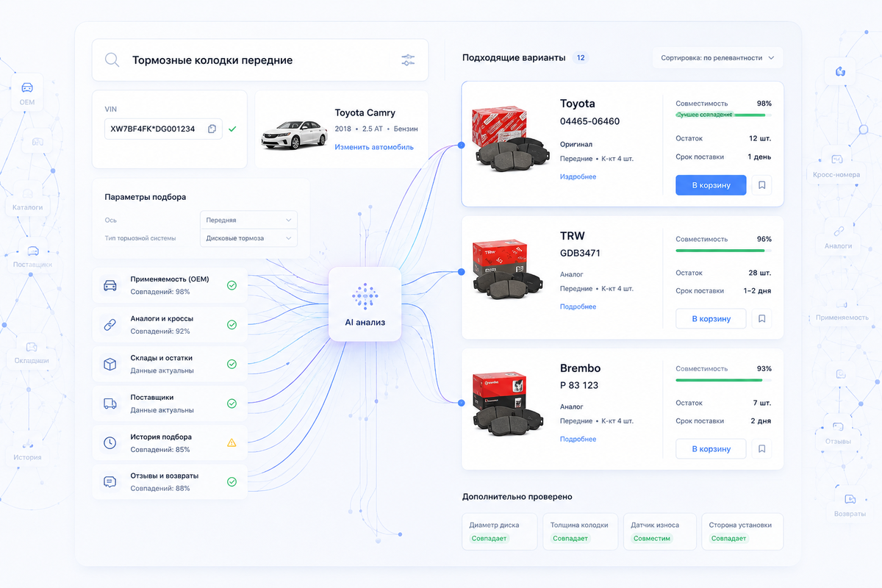This screenshot has width=882, height=588.
Task: Bookmark the Toyota 04465-06460 brake pads
Action: click(762, 185)
